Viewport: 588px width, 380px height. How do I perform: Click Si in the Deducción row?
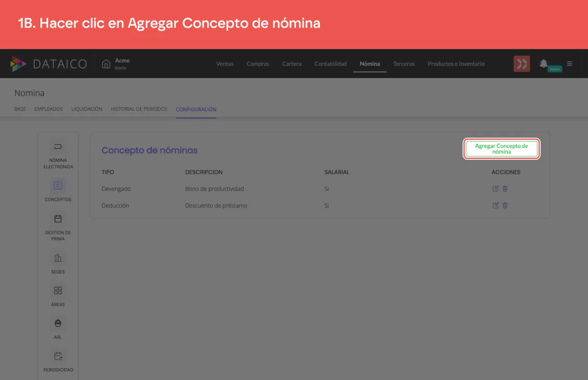[327, 205]
